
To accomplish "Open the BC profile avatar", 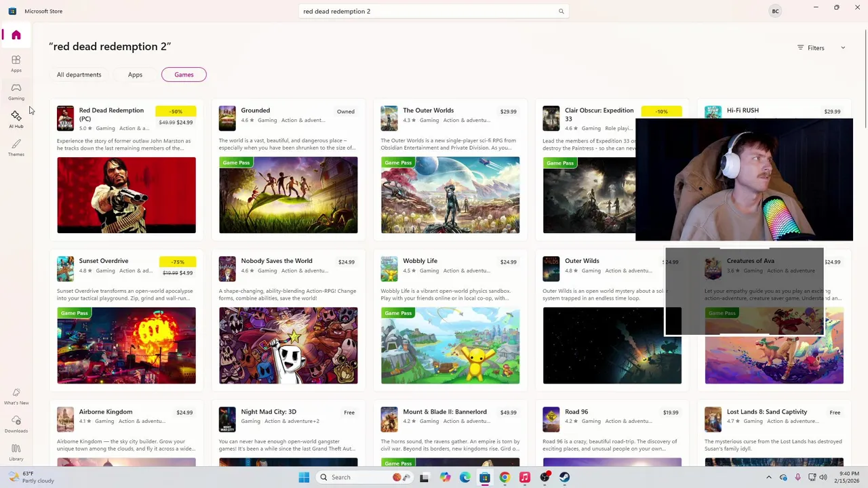I will 775,11.
